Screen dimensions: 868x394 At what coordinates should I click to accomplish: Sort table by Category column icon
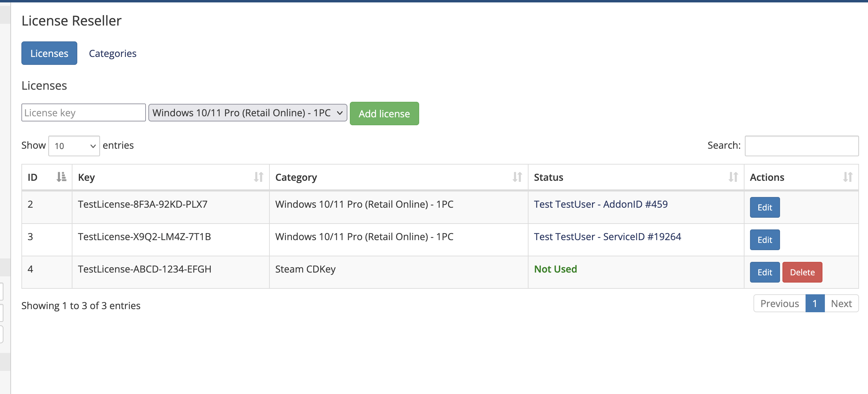pos(517,177)
